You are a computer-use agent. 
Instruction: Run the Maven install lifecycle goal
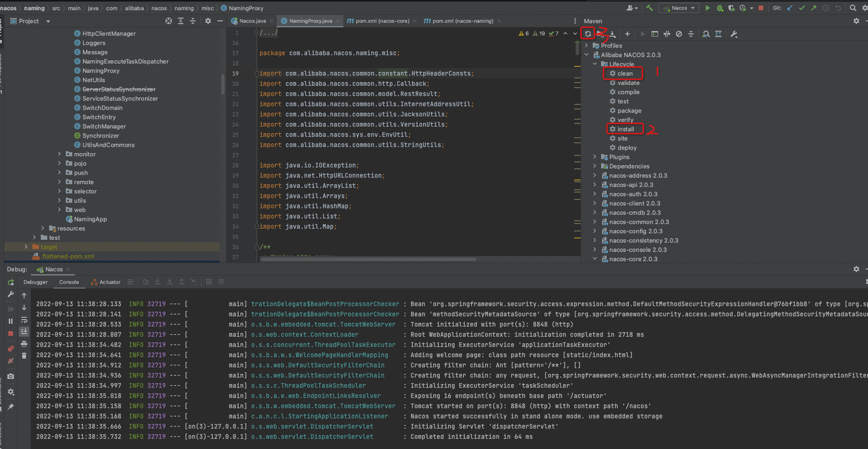pyautogui.click(x=625, y=129)
